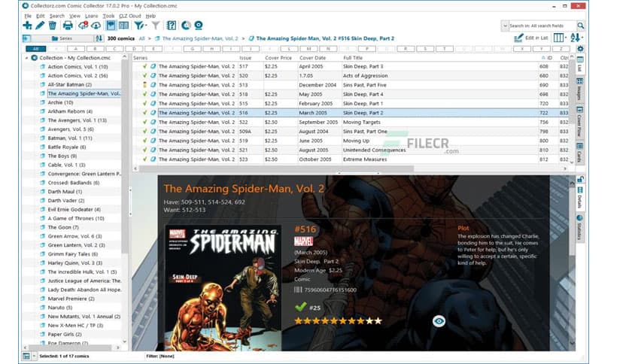Click the All breadcrumb link

141,38
